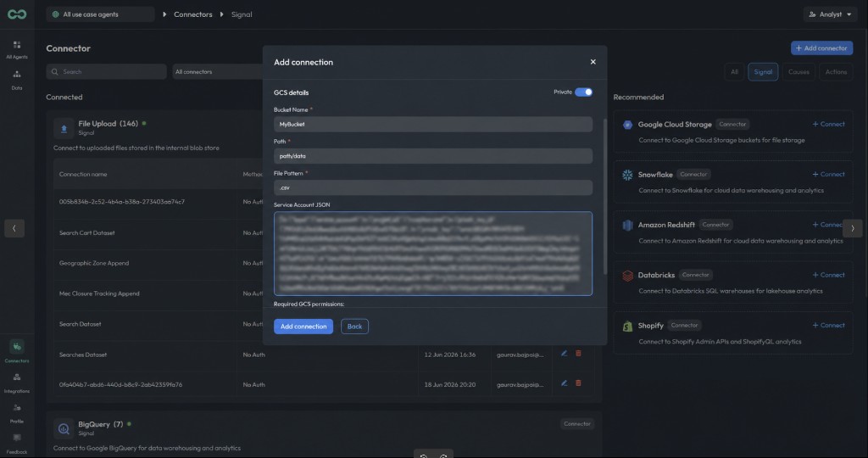The image size is (868, 458).
Task: Click the Back button
Action: (354, 327)
